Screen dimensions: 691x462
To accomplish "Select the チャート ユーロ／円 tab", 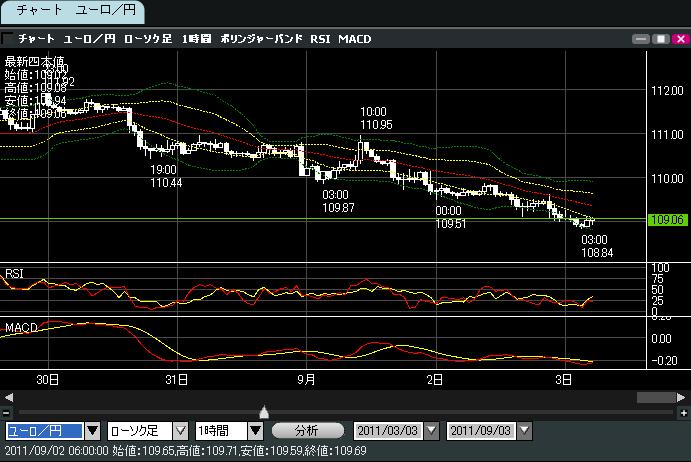I will point(71,13).
